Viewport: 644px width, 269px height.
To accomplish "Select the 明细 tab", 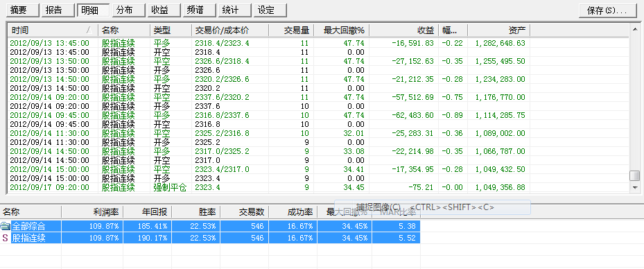I will 93,10.
